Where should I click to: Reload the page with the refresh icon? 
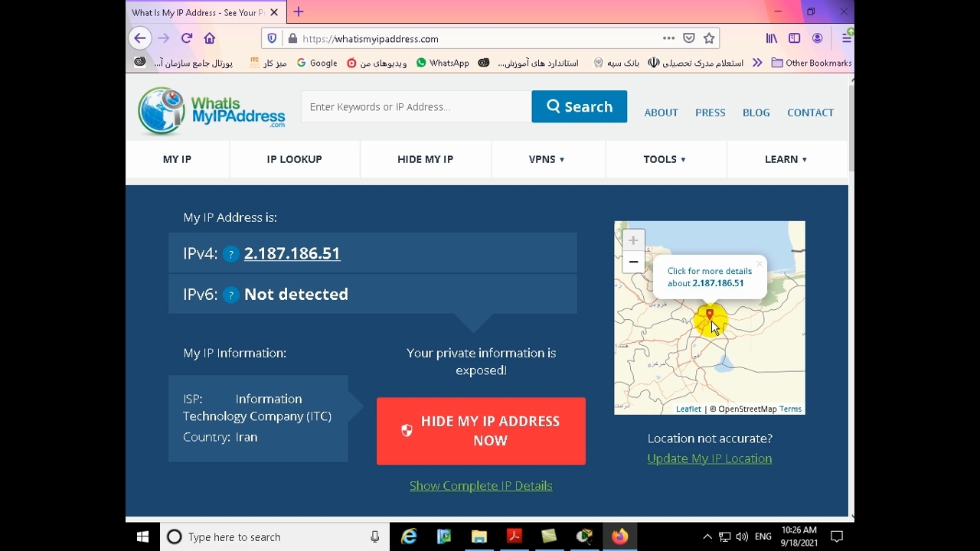point(187,38)
